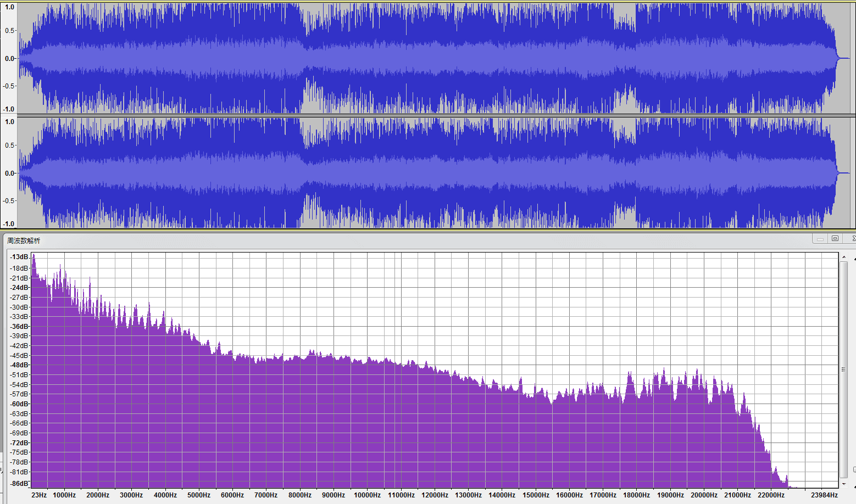
Task: Click the -48dB axis label
Action: pyautogui.click(x=19, y=365)
